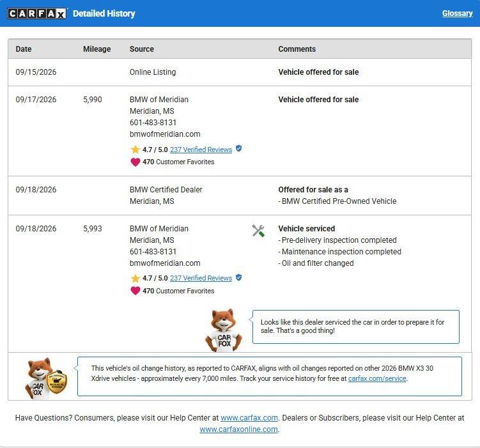This screenshot has width=480, height=448.
Task: Click the Source column header
Action: [x=142, y=49]
